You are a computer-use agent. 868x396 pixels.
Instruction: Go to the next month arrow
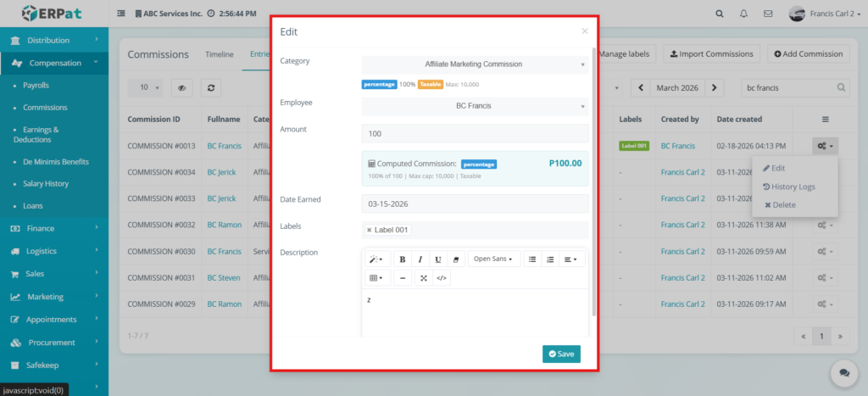coord(714,87)
